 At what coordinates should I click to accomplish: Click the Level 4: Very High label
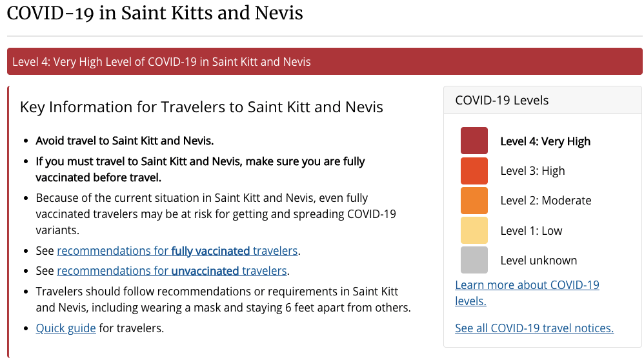[545, 141]
